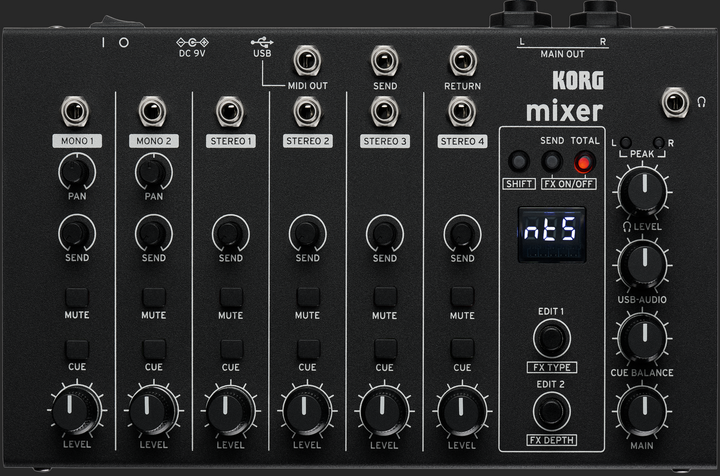Enable CUE on STEREO 1 channel
720x476 pixels.
point(231,349)
